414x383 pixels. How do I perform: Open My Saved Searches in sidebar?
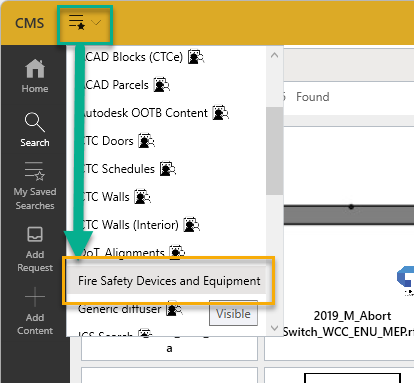pyautogui.click(x=35, y=186)
